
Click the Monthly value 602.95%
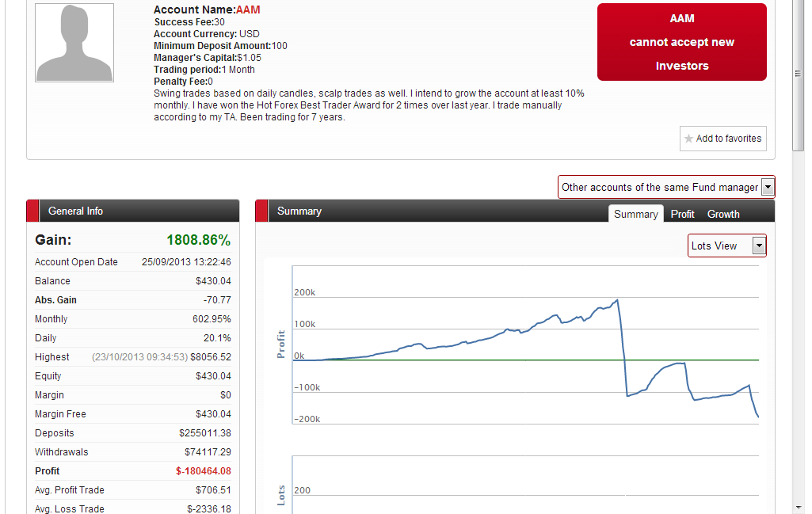point(212,319)
